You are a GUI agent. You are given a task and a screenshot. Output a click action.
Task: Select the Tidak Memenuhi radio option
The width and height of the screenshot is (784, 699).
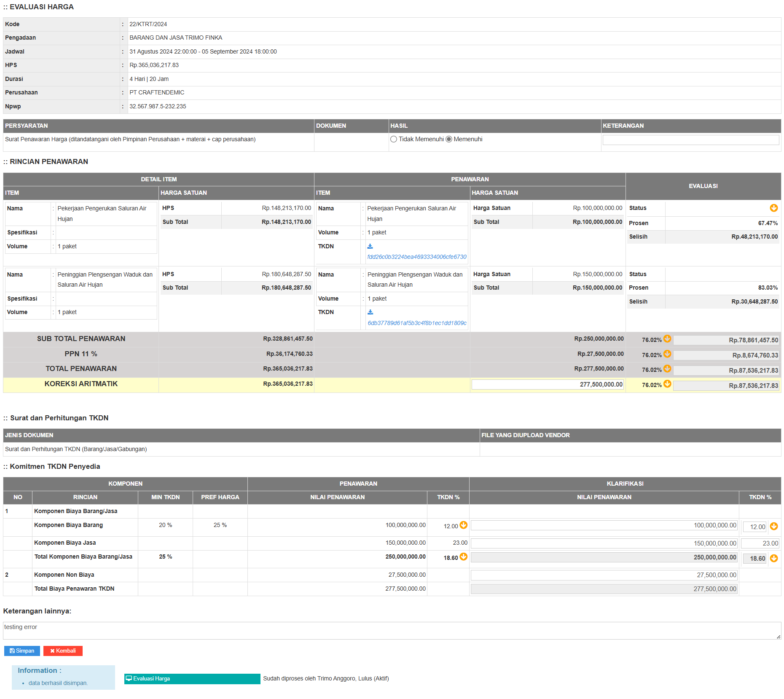[x=394, y=139]
